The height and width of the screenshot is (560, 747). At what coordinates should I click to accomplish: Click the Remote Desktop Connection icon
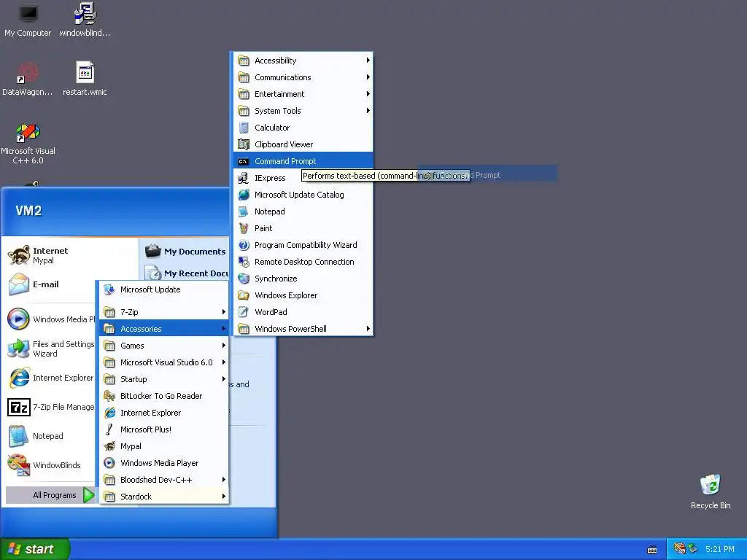(x=244, y=262)
